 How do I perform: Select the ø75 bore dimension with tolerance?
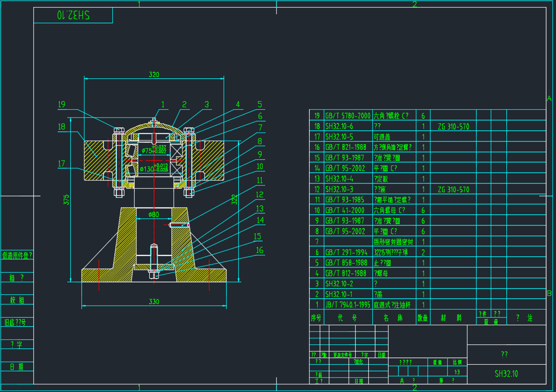tap(154, 149)
